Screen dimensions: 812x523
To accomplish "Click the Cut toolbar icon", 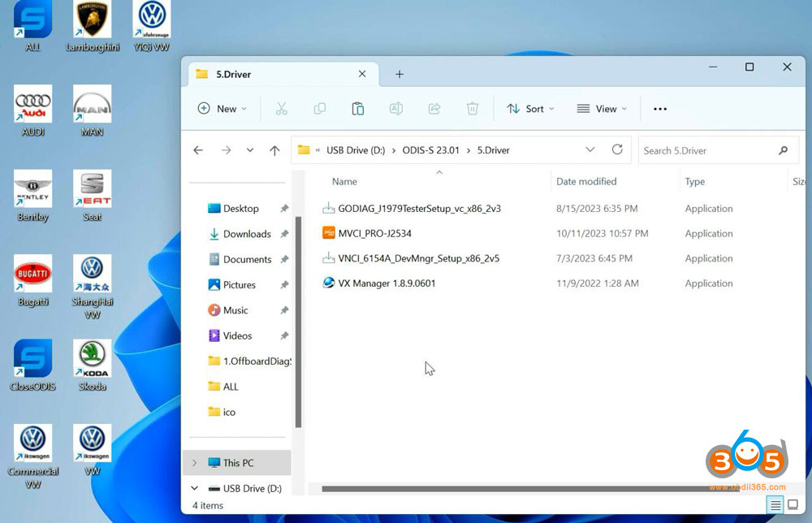I will 282,108.
